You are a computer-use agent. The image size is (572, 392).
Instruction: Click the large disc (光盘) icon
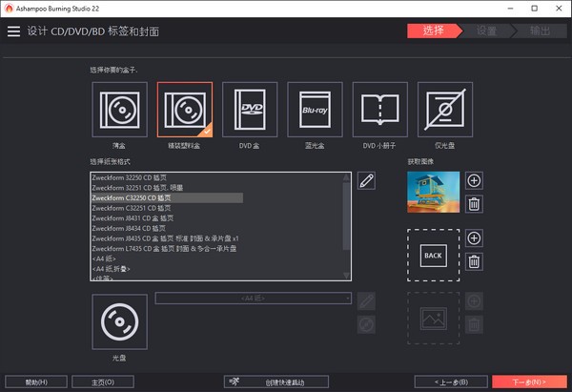point(120,322)
